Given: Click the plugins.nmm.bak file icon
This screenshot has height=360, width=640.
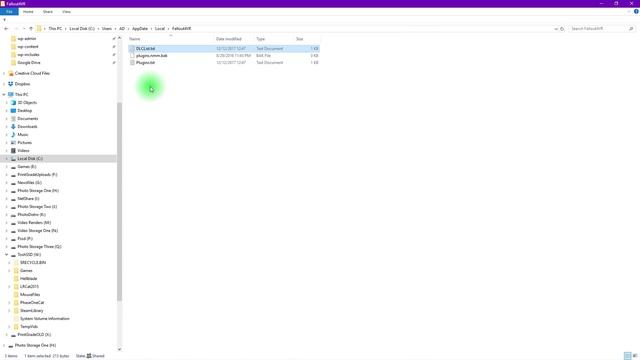Looking at the screenshot, I should point(132,56).
